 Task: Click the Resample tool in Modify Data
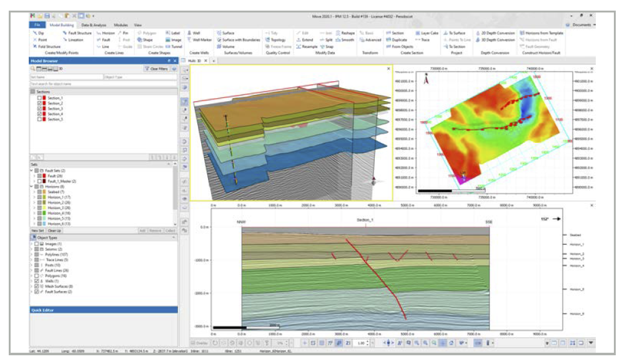[x=308, y=46]
